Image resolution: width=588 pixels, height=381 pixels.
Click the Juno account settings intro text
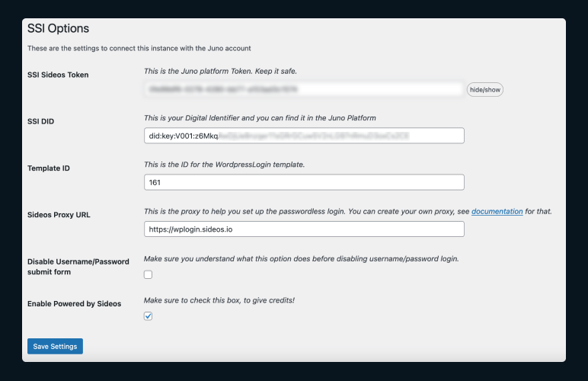(139, 49)
